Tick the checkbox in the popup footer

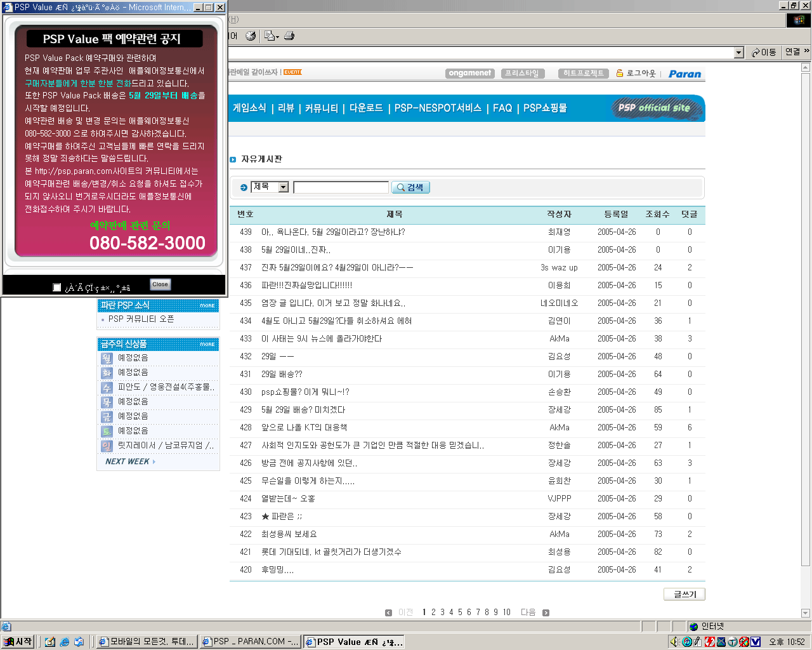tap(57, 288)
